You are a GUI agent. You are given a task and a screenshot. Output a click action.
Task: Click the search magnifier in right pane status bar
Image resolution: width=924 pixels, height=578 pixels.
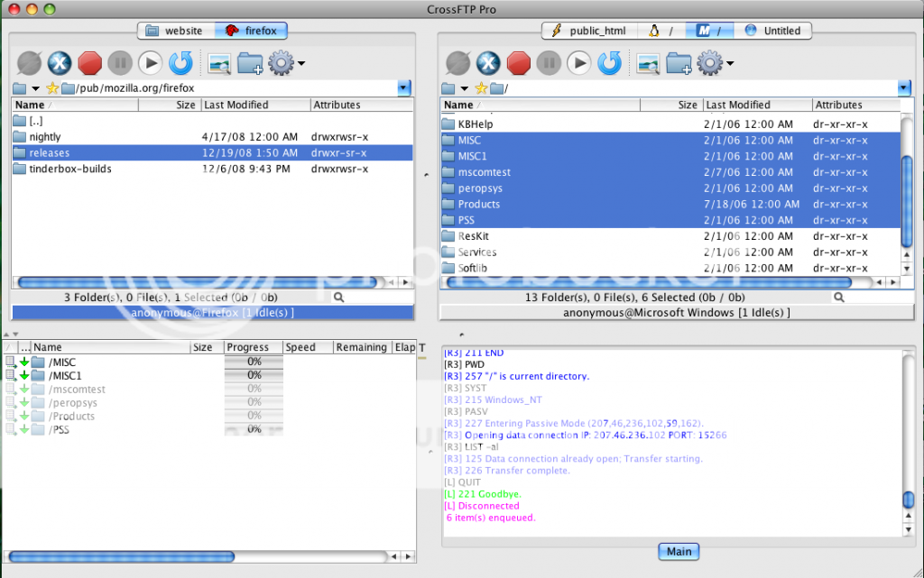click(x=839, y=298)
